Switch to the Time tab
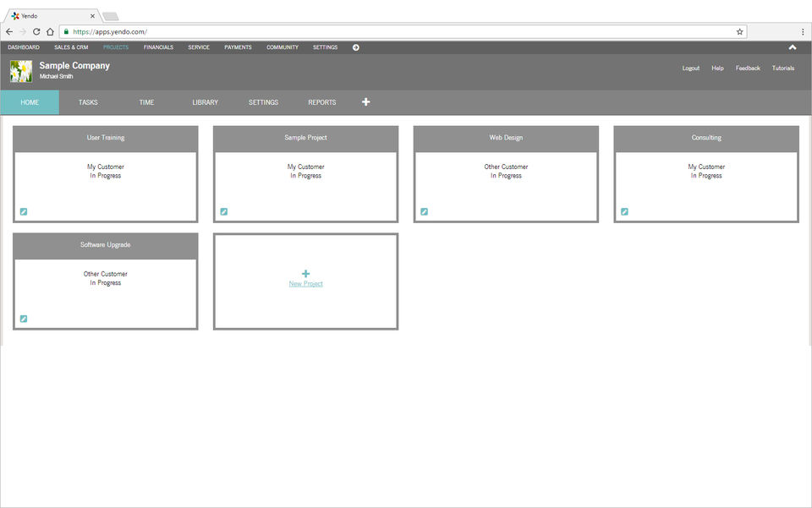 point(146,102)
